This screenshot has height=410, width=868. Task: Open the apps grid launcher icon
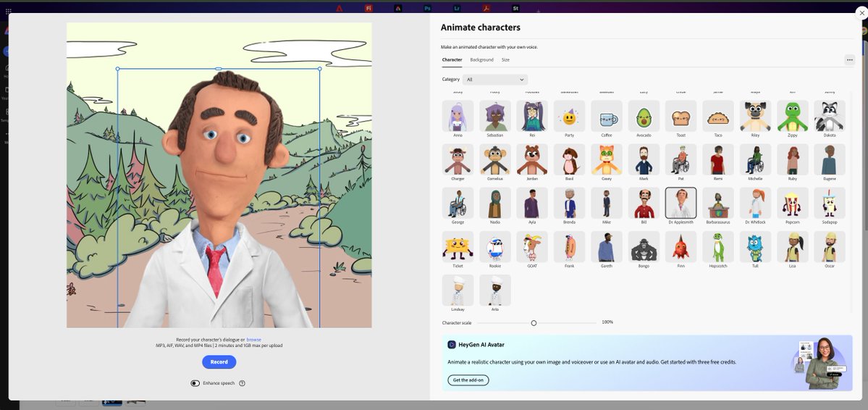(8, 11)
